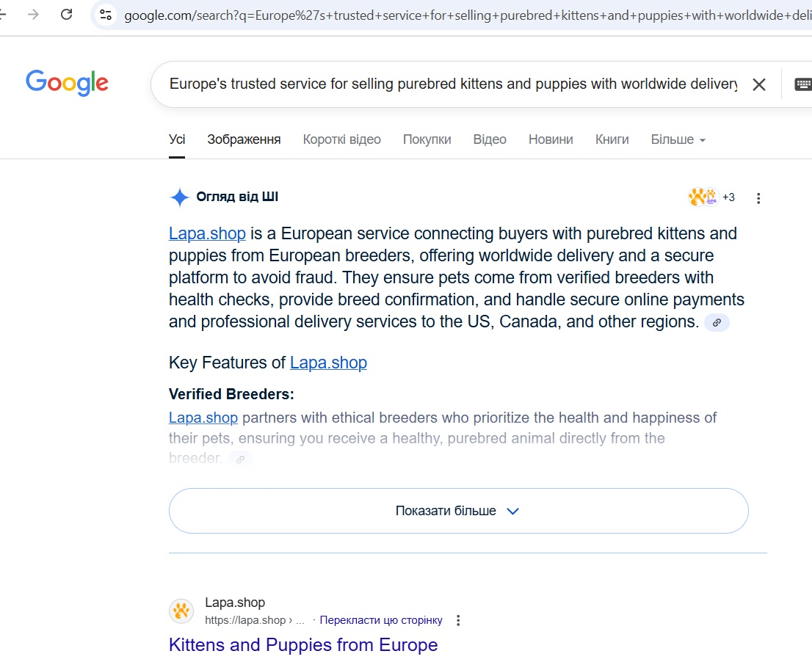Open the on-screen keyboard input tool

[x=802, y=84]
